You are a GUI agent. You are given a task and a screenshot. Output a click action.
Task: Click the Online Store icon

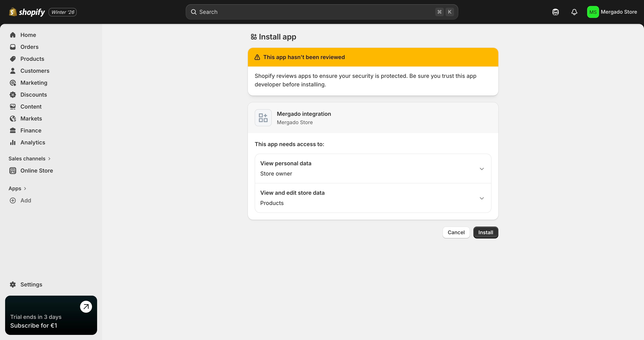pos(13,171)
